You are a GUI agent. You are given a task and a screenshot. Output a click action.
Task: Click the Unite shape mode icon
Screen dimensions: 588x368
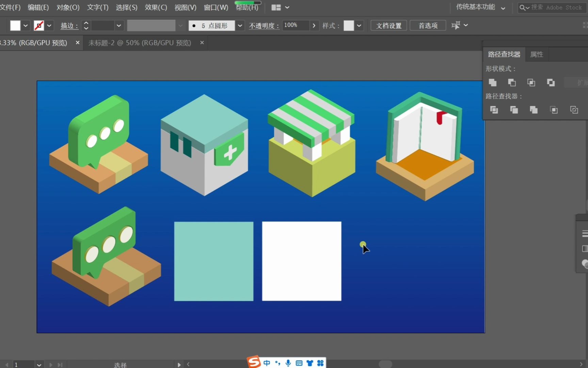point(492,82)
